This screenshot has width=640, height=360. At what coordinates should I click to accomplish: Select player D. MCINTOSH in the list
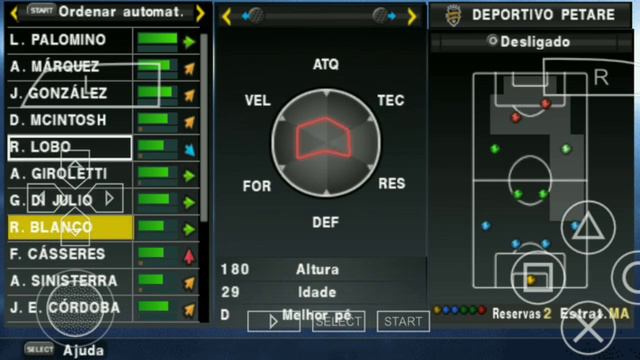[x=70, y=120]
